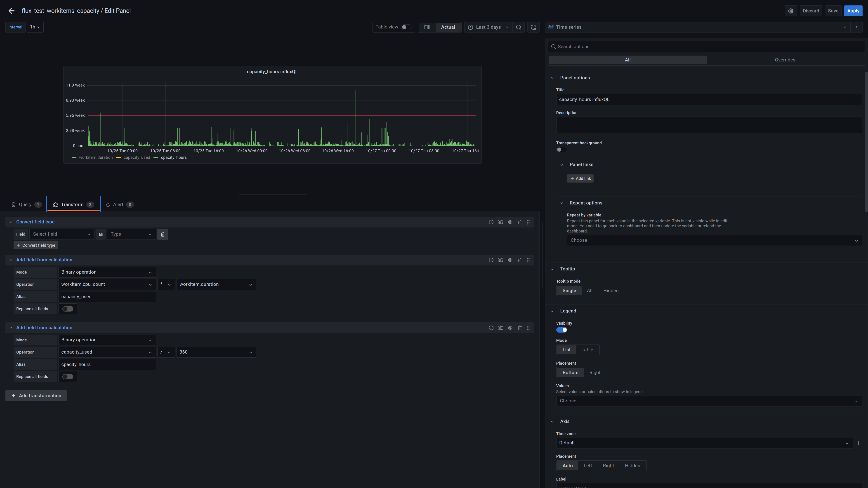Viewport: 868px width, 488px height.
Task: Delete the first Add field from calculation transformation
Action: 519,260
